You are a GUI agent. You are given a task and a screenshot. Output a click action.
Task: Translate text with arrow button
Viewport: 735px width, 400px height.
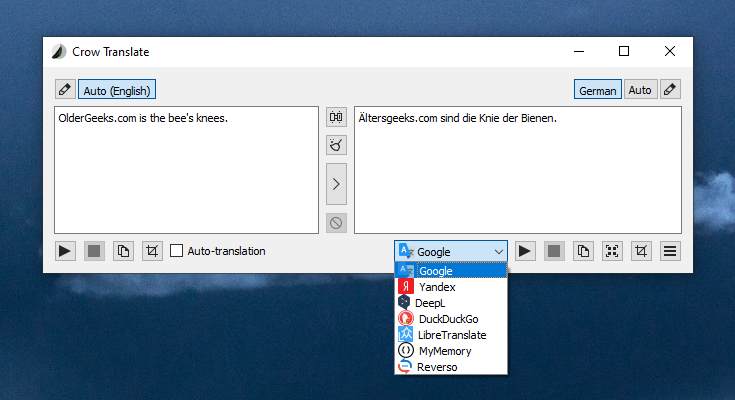pyautogui.click(x=336, y=184)
